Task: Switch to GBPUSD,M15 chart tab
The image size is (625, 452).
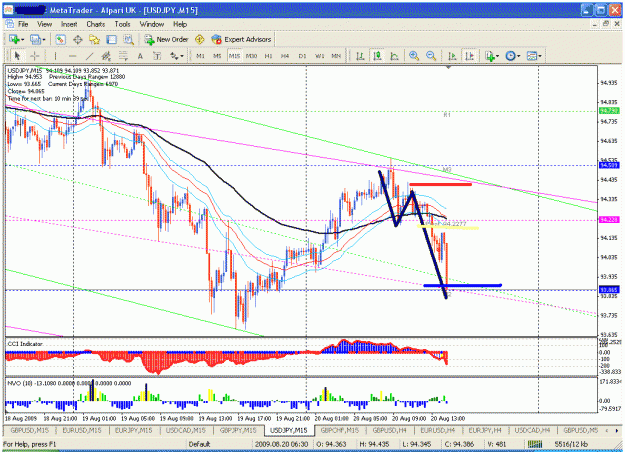Action: [29, 430]
